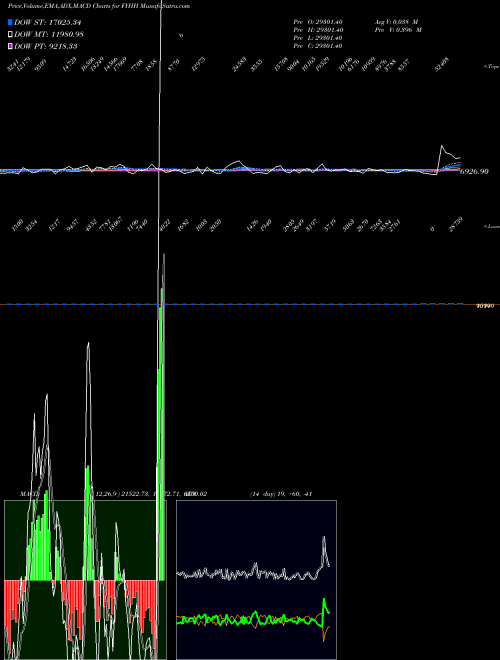Image resolution: width=500 pixels, height=660 pixels.
Task: Click the 24583 top value label
Action: (x=239, y=65)
